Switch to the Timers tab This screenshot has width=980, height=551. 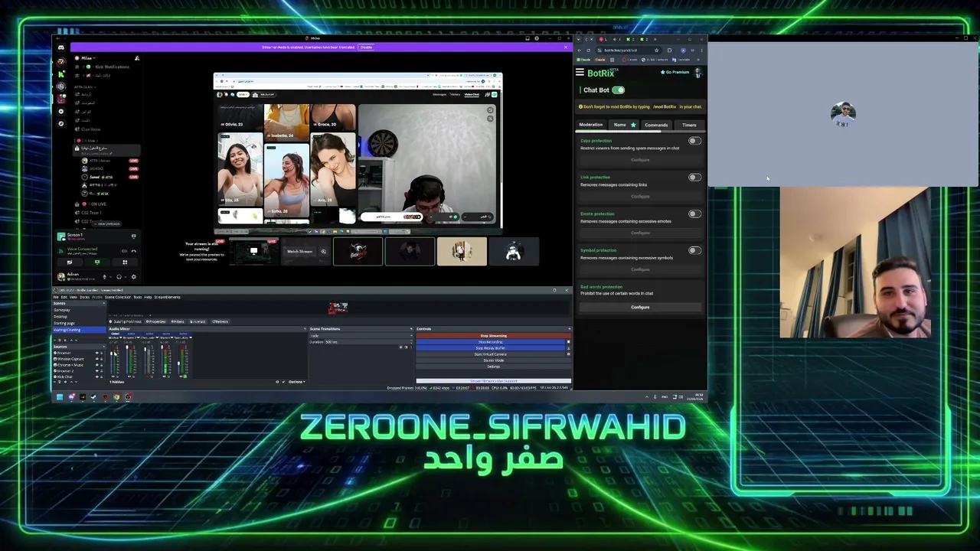pos(689,125)
